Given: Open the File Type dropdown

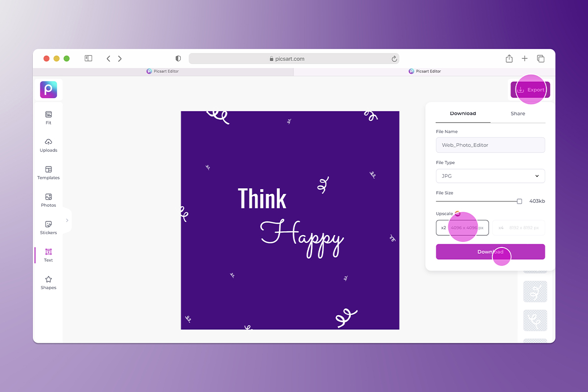Looking at the screenshot, I should tap(490, 176).
